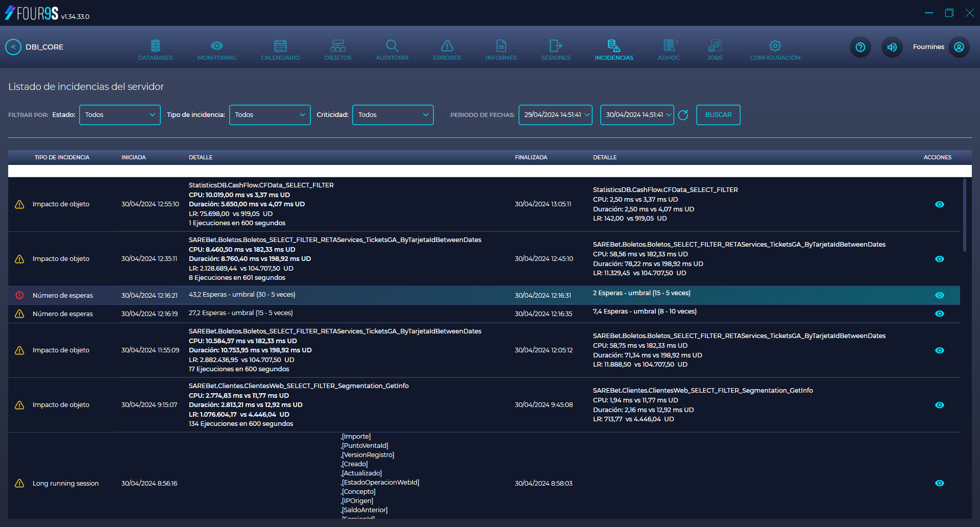Open the ERRORES panel
Viewport: 980px width, 527px height.
click(447, 49)
